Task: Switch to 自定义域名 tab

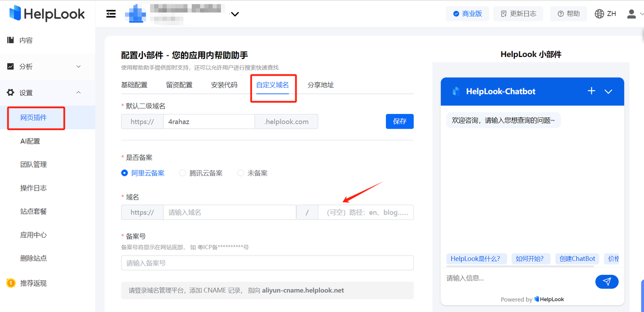Action: [x=272, y=85]
